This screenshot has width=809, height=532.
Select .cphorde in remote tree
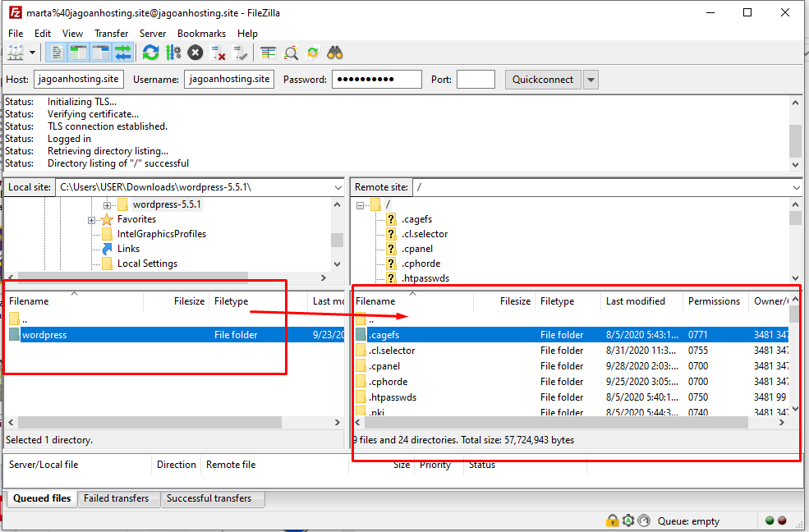[421, 264]
